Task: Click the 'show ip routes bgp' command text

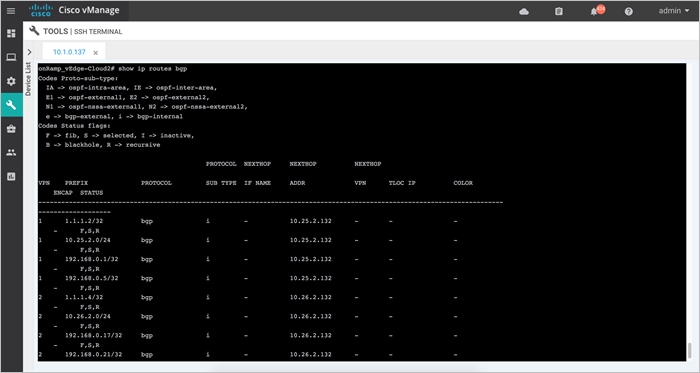Action: click(152, 69)
